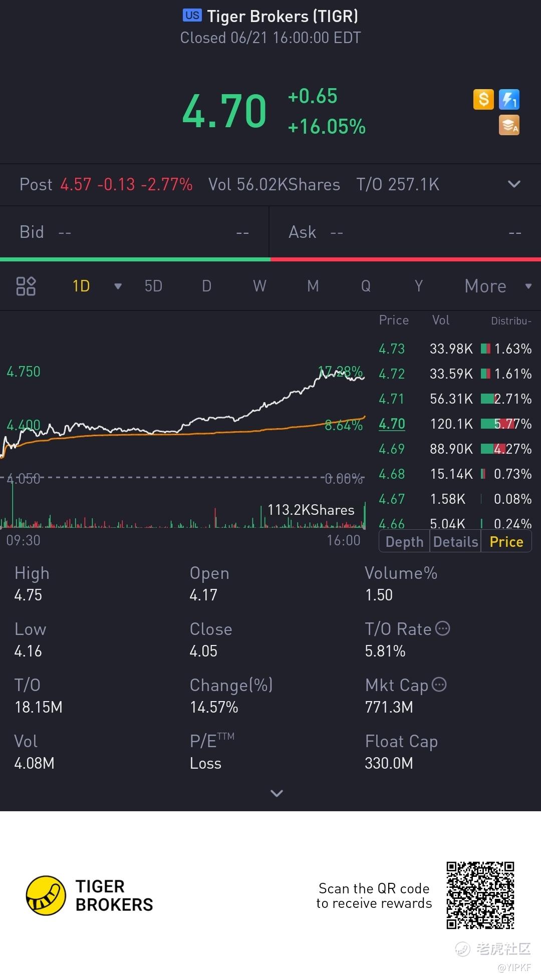The height and width of the screenshot is (980, 541).
Task: Select the 4.73 price row
Action: (x=455, y=349)
